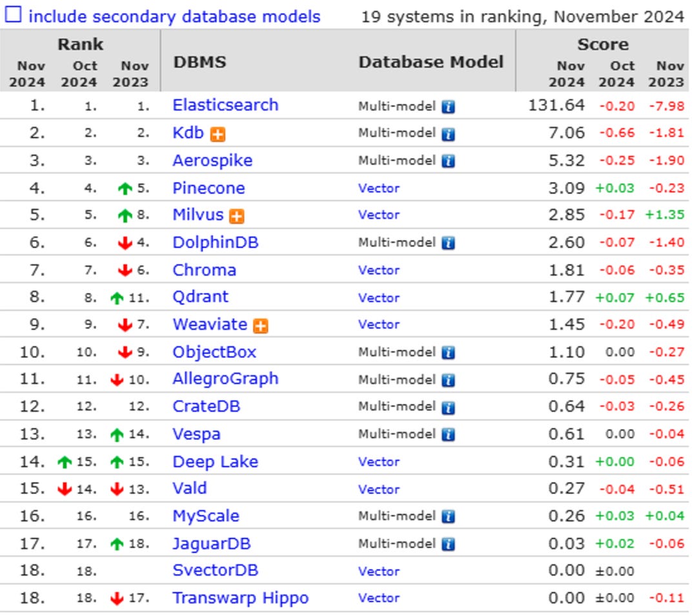The height and width of the screenshot is (616, 697).
Task: Click the info icon in Elasticsearch row
Action: (x=448, y=107)
